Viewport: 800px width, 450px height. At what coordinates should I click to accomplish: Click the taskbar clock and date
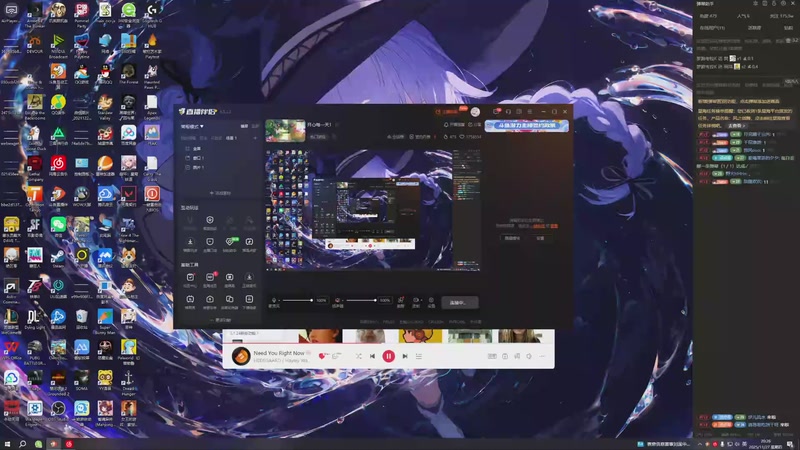point(766,444)
